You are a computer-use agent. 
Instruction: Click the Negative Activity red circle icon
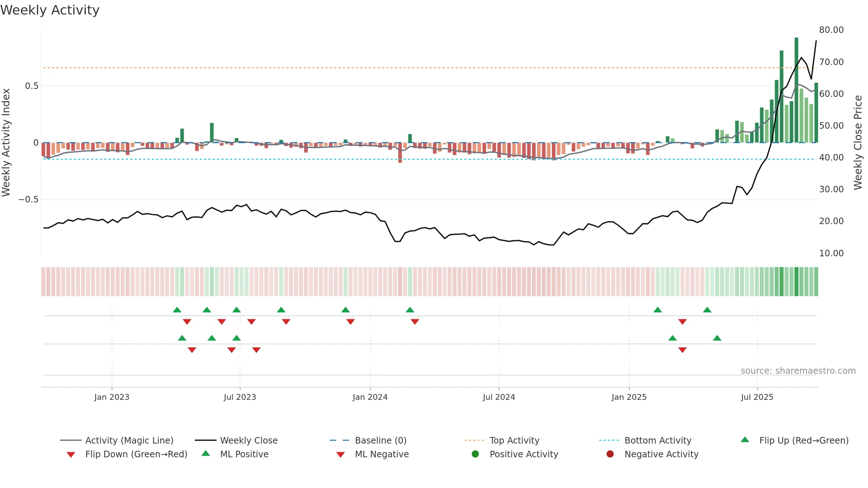(610, 454)
